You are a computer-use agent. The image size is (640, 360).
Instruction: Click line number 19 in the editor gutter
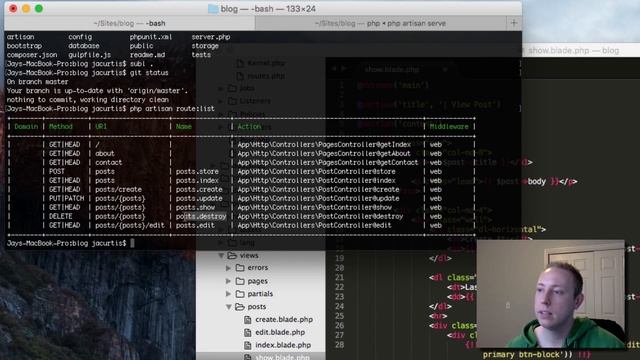point(339,258)
